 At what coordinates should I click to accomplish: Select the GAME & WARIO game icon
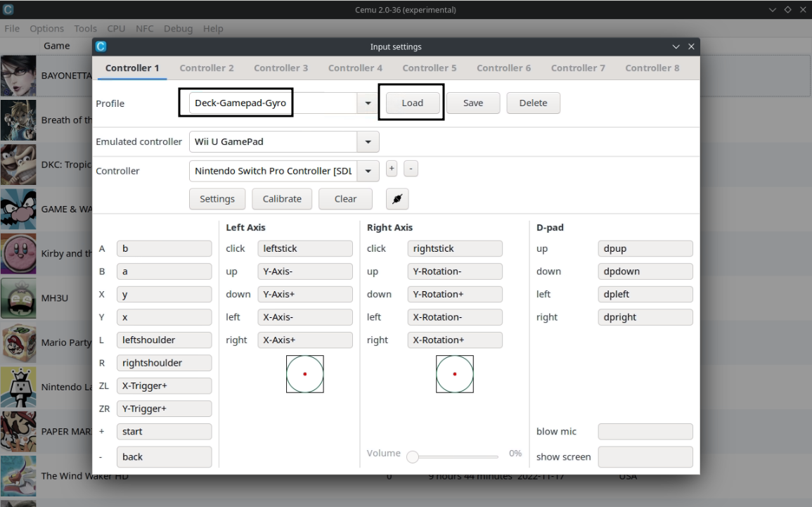click(19, 210)
